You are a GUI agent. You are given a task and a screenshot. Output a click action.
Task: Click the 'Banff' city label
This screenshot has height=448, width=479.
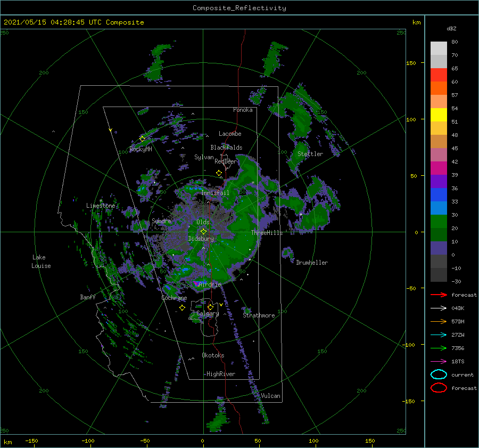point(88,297)
